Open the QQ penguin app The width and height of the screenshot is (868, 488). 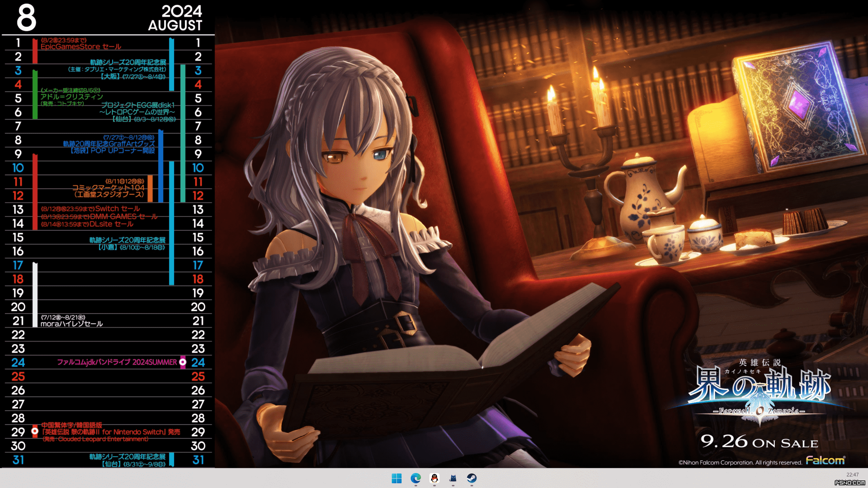click(434, 478)
